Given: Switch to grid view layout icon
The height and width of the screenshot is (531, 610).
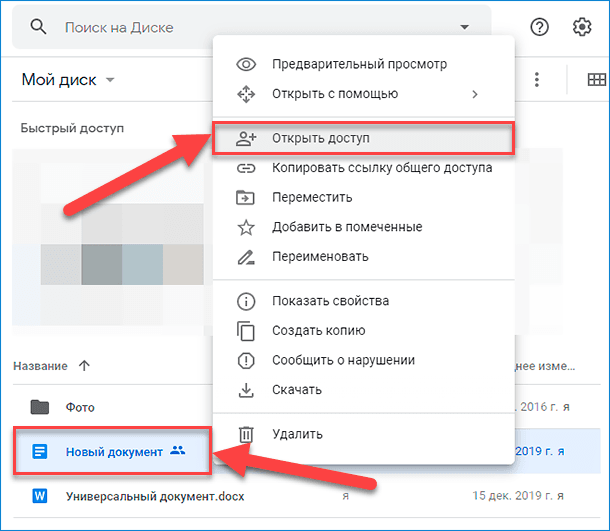Looking at the screenshot, I should pyautogui.click(x=596, y=80).
